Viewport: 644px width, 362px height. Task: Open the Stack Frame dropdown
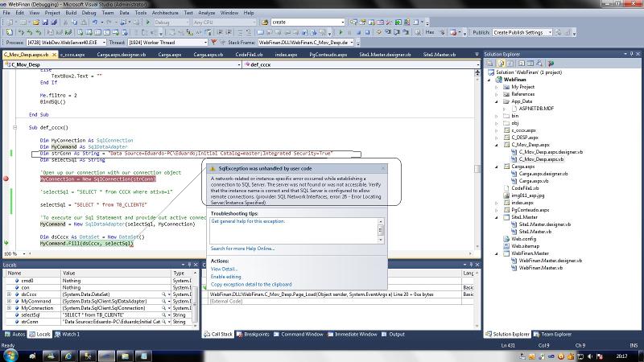[x=352, y=43]
